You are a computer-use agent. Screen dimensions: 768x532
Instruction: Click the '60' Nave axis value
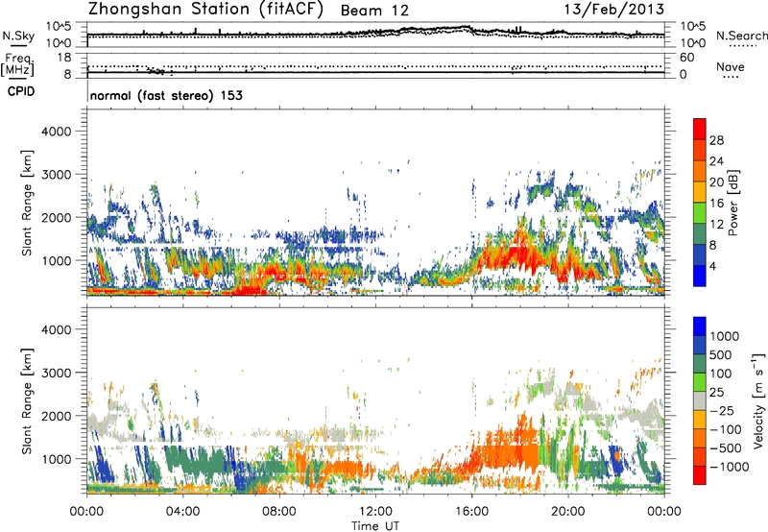pos(686,58)
